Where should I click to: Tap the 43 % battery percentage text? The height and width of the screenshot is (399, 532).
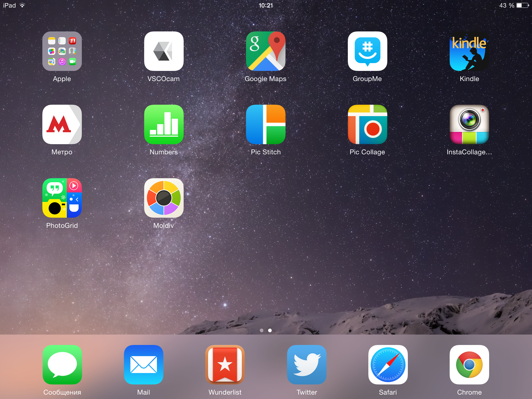coord(507,5)
